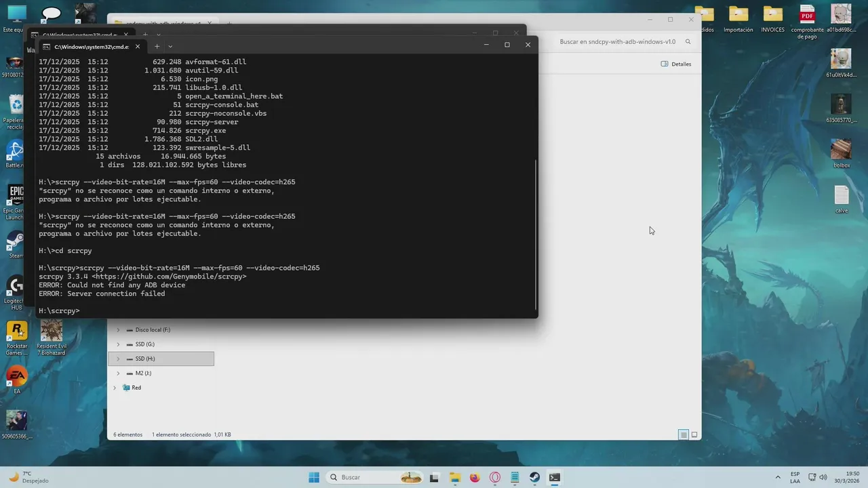Open a new tab in front terminal
Viewport: 868px width, 488px height.
coord(157,46)
